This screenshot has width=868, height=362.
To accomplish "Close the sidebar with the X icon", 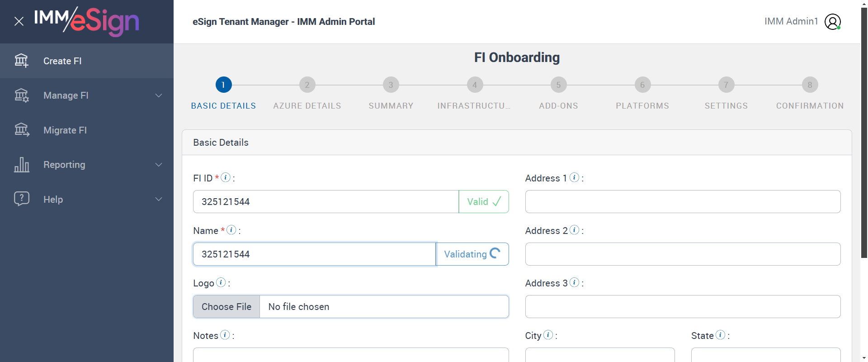I will [x=19, y=21].
